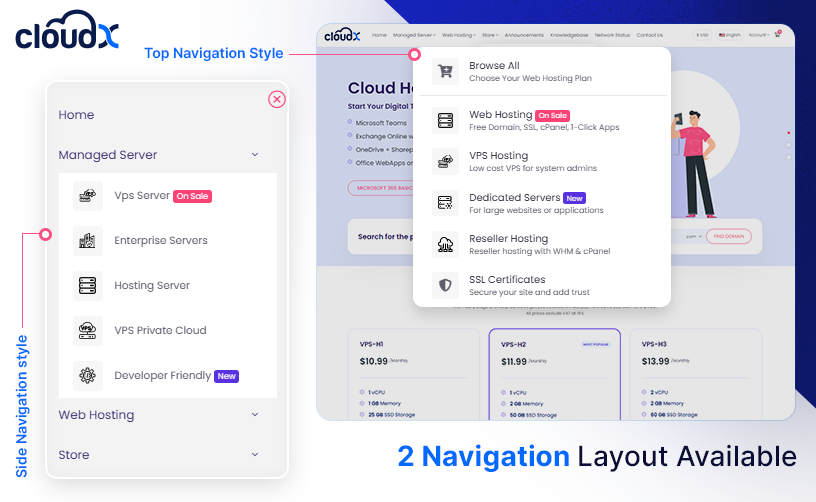Viewport: 816px width, 502px height.
Task: Expand the Web Hosting sidebar section
Action: coord(255,415)
